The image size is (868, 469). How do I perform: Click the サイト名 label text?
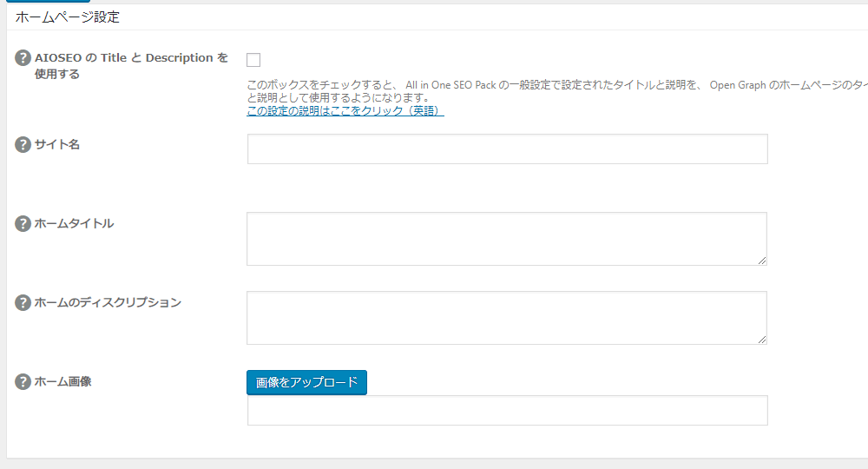pos(57,144)
